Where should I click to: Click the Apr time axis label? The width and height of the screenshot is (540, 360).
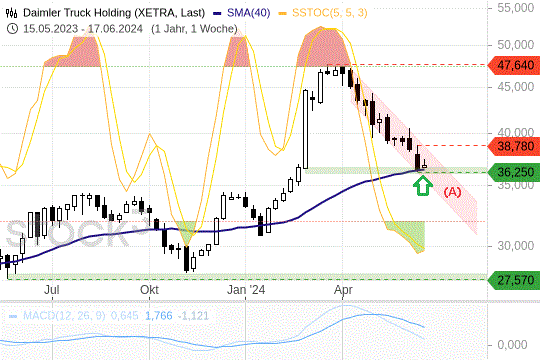(343, 290)
